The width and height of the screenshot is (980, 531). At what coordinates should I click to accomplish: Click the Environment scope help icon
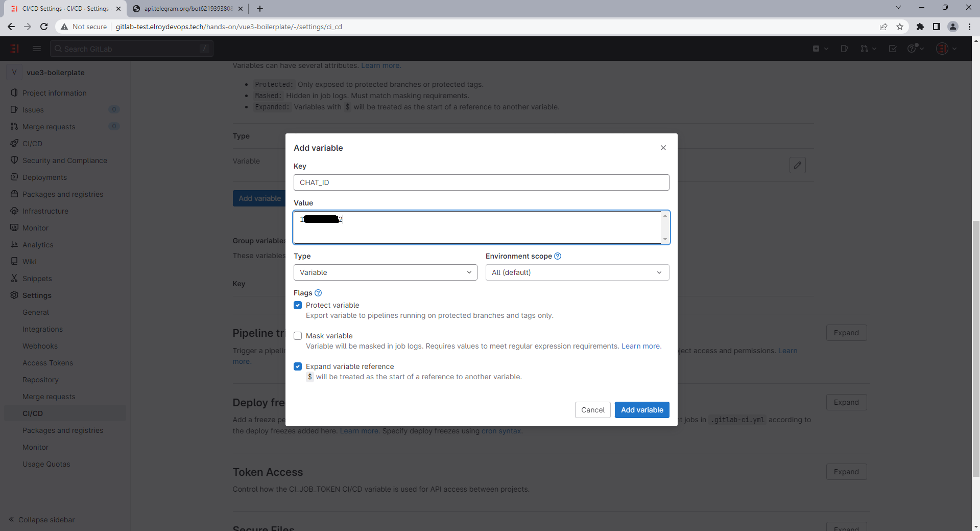point(558,256)
